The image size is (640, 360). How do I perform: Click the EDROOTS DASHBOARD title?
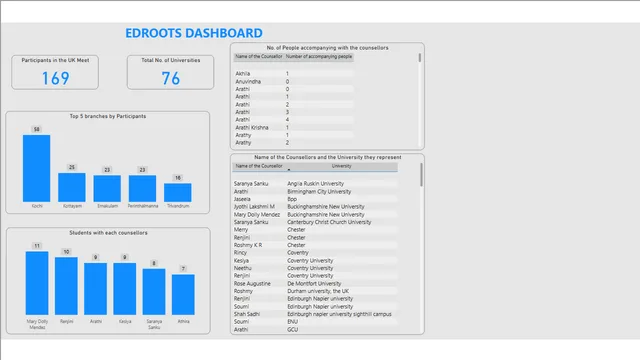point(194,33)
